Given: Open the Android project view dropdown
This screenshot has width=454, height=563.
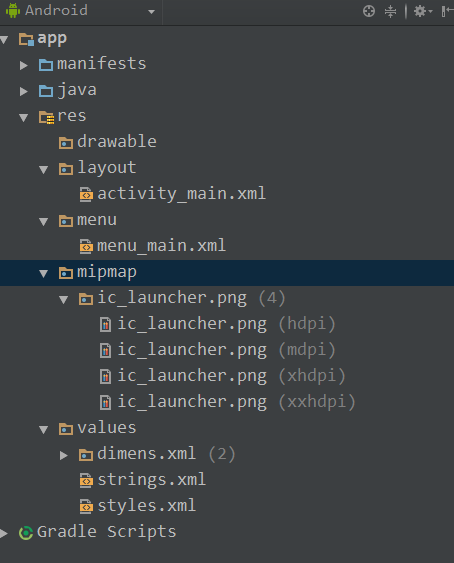Looking at the screenshot, I should coord(81,11).
